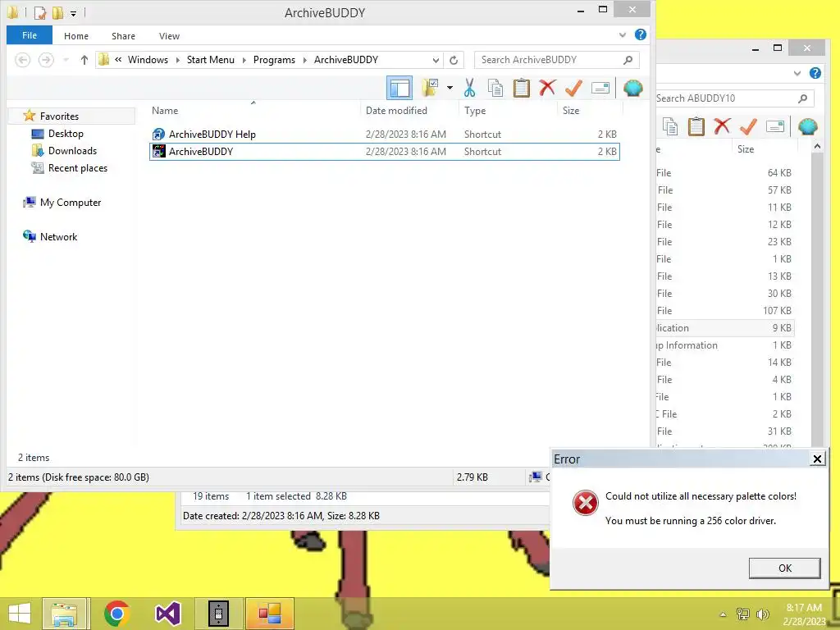Open the File tab

(30, 35)
